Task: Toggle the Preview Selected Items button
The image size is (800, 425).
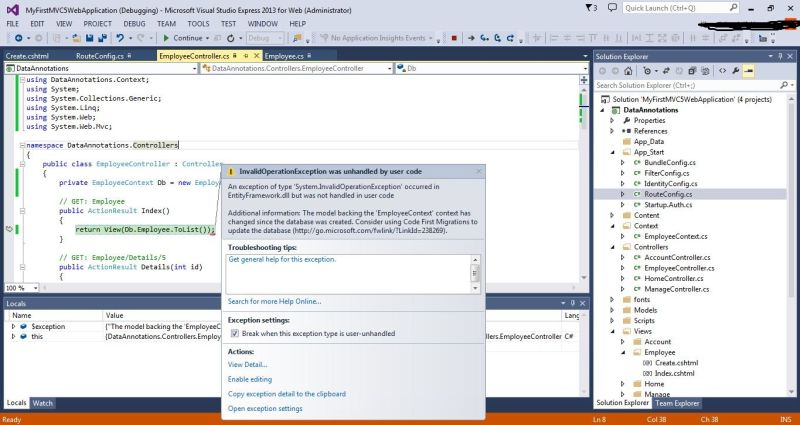Action: click(748, 71)
